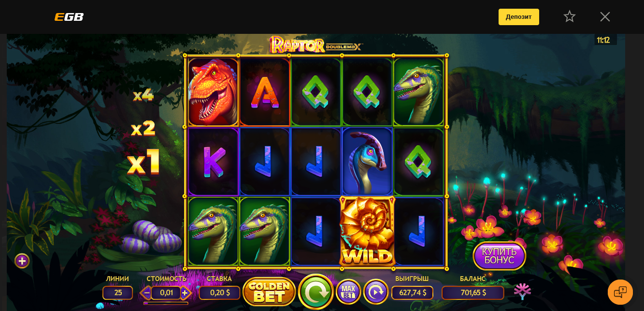Screen dimensions: 644x311
Task: Click the pink flower icon near balance
Action: 522,291
